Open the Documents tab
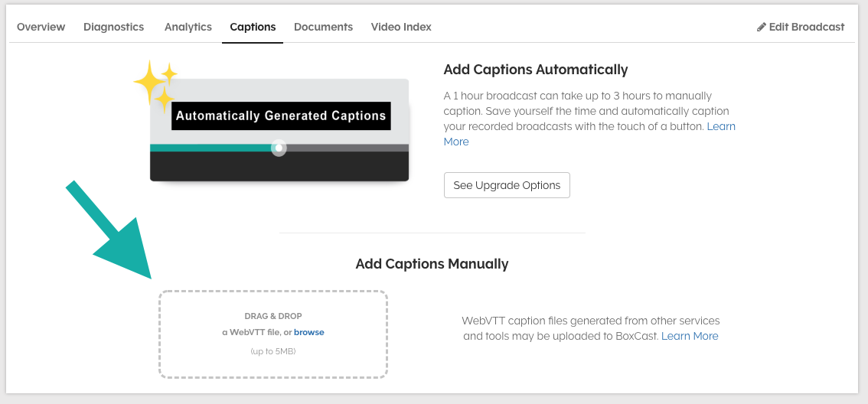This screenshot has width=868, height=404. click(323, 27)
